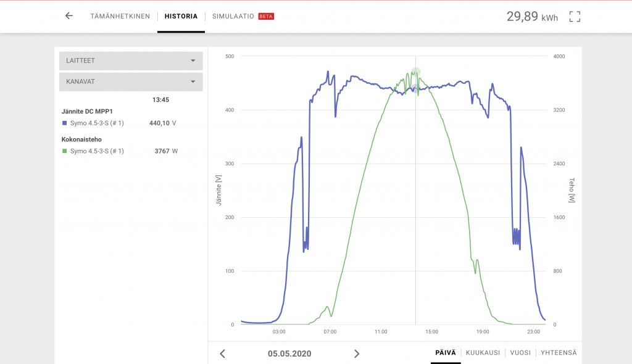Image resolution: width=632 pixels, height=364 pixels.
Task: Select the HISTORIA tab
Action: 181,17
